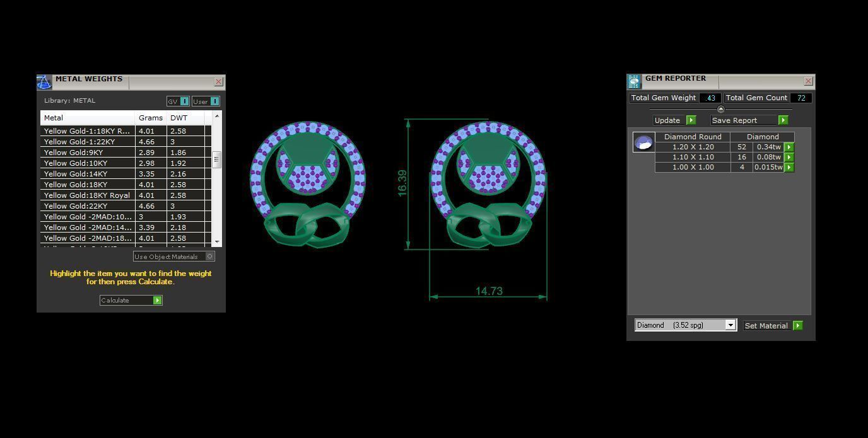Select Yellow Gold-1:18KY R... row

126,131
